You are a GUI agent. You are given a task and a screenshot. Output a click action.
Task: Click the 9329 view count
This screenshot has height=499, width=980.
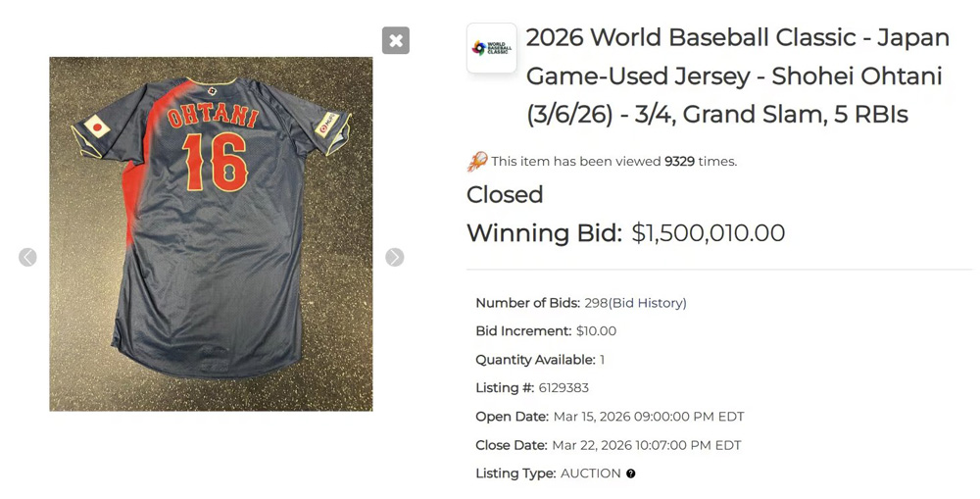(679, 161)
